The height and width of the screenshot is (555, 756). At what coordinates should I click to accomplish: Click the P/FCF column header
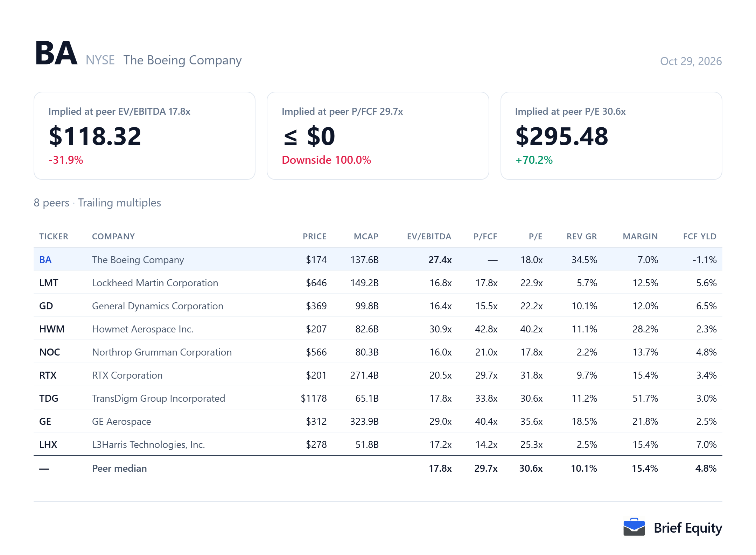pos(485,237)
